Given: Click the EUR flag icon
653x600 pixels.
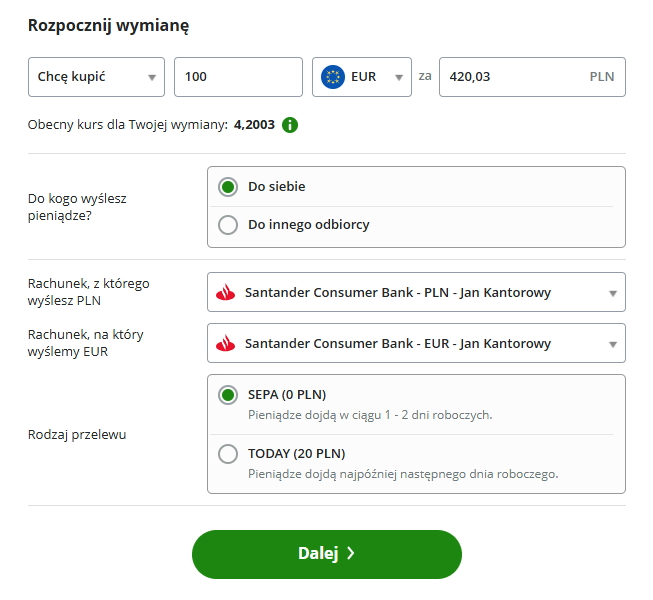Looking at the screenshot, I should click(x=332, y=77).
